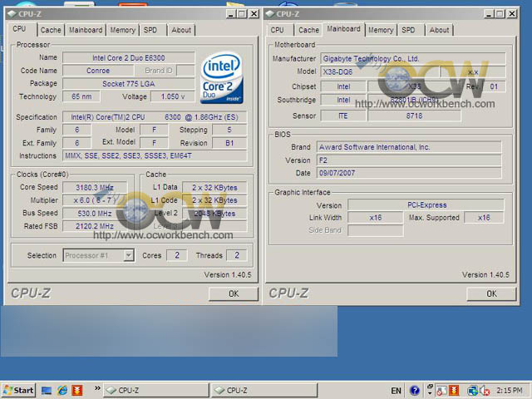Click OK in the left CPU-Z window
Image resolution: width=532 pixels, height=399 pixels.
[234, 293]
